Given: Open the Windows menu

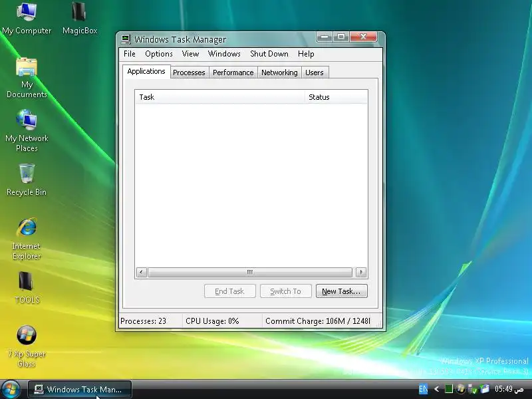Looking at the screenshot, I should tap(224, 54).
